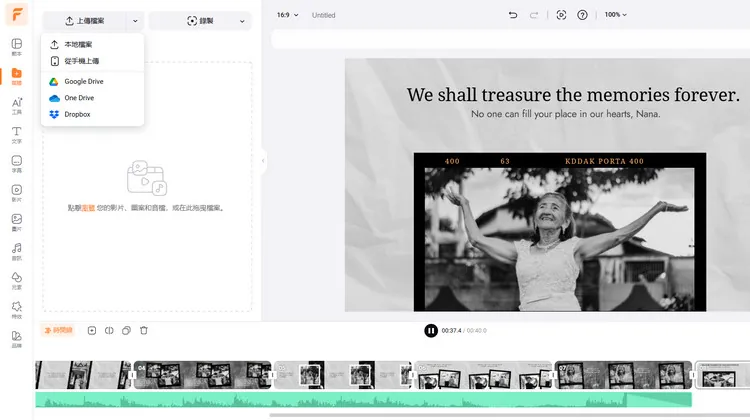Expand the 16:9 aspect ratio dropdown
The image size is (750, 420).
[x=289, y=15]
